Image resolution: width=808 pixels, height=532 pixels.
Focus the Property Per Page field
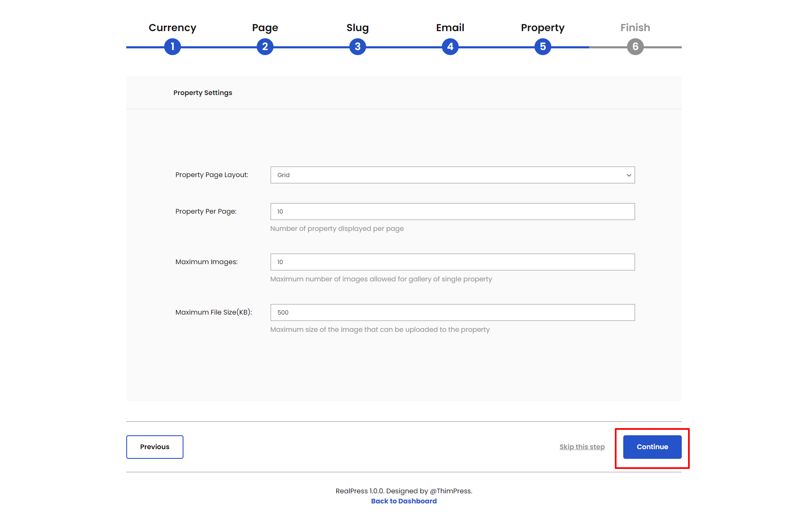click(x=452, y=212)
